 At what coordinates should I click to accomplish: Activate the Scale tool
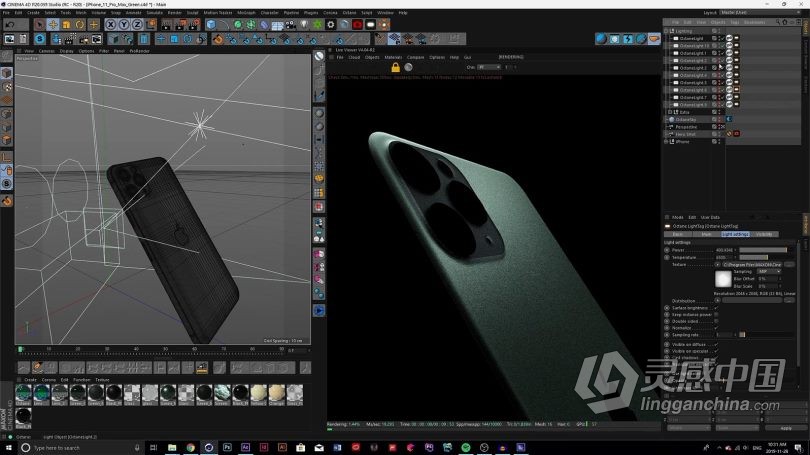[x=67, y=24]
